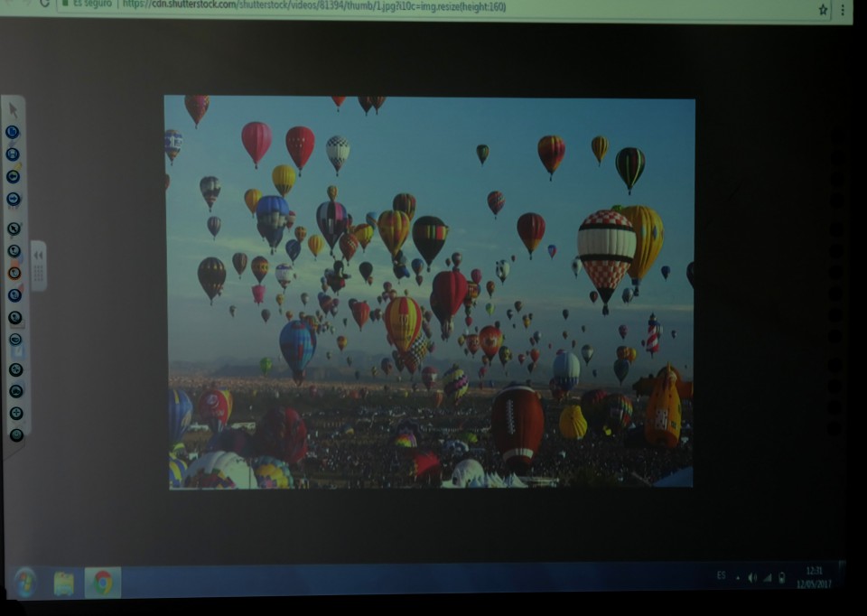Select the pointer arrow tool in floating toolbar
The height and width of the screenshot is (616, 867).
click(14, 110)
